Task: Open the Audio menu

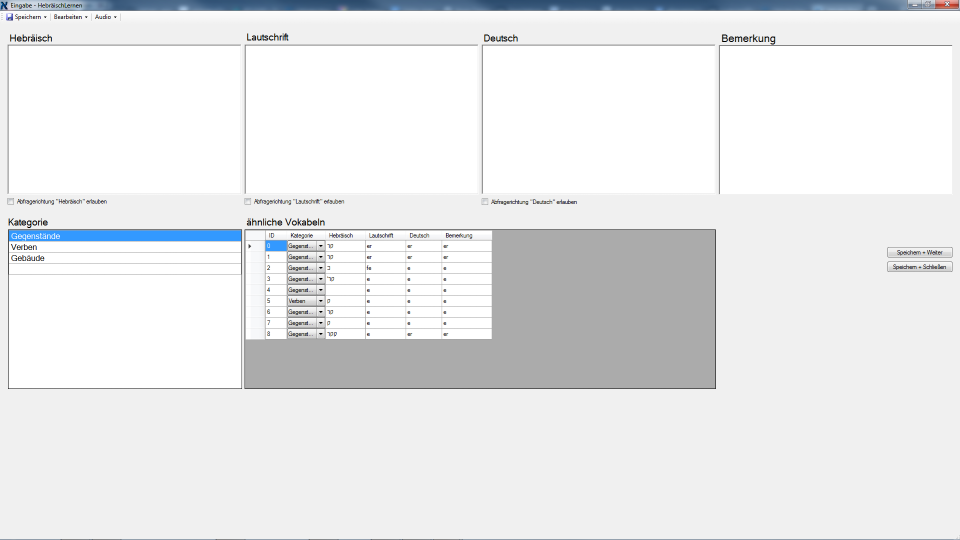Action: [x=106, y=17]
